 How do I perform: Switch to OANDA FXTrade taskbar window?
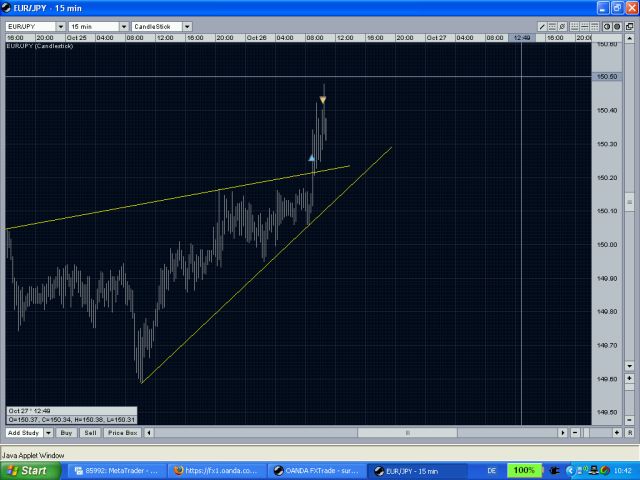(x=317, y=471)
